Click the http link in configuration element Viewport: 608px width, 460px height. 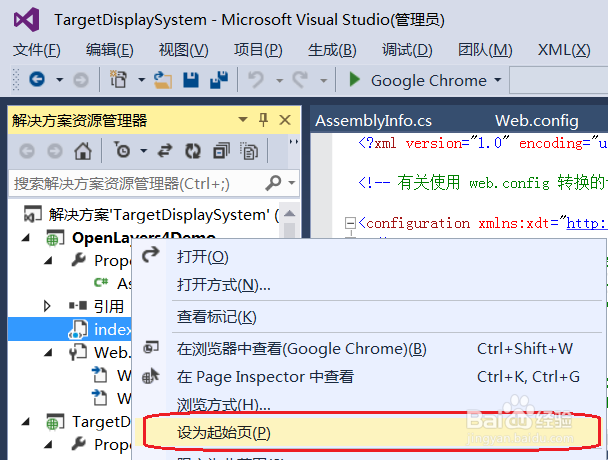coord(587,223)
